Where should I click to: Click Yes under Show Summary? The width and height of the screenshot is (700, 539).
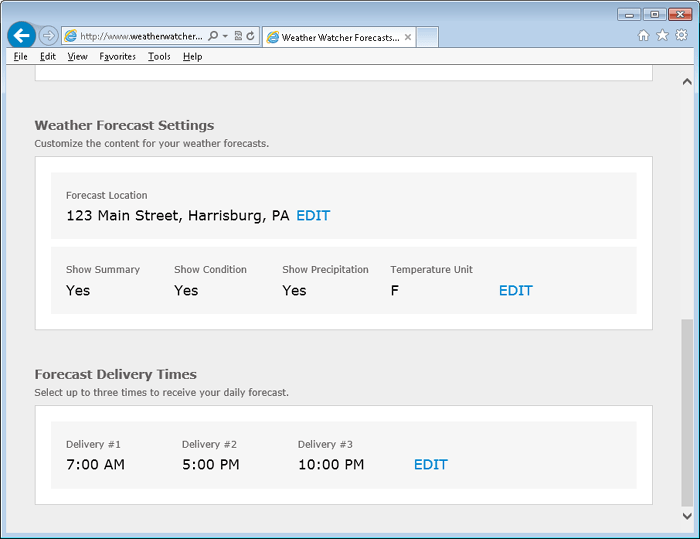78,291
